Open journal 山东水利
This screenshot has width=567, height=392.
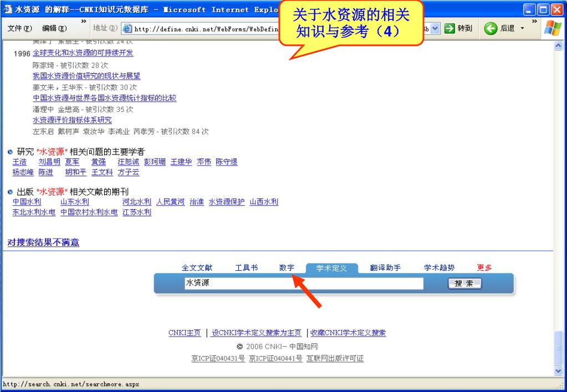pos(74,202)
